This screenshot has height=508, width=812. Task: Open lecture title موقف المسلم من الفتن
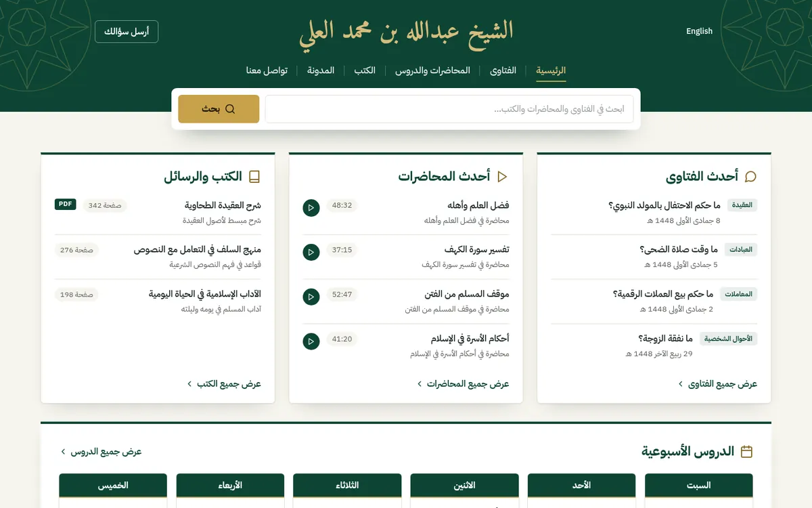pyautogui.click(x=467, y=295)
